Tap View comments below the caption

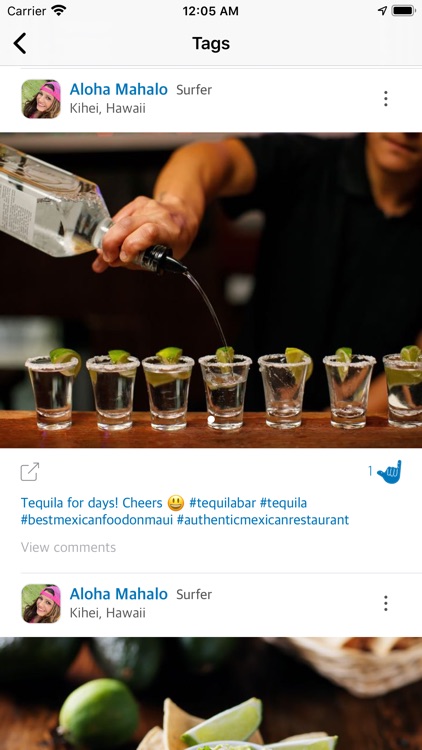click(x=68, y=547)
